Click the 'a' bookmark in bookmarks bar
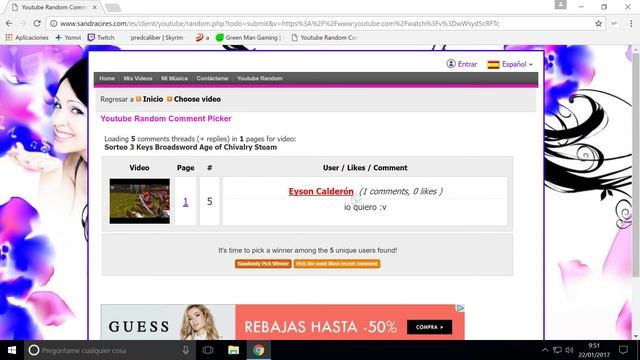 click(x=202, y=38)
